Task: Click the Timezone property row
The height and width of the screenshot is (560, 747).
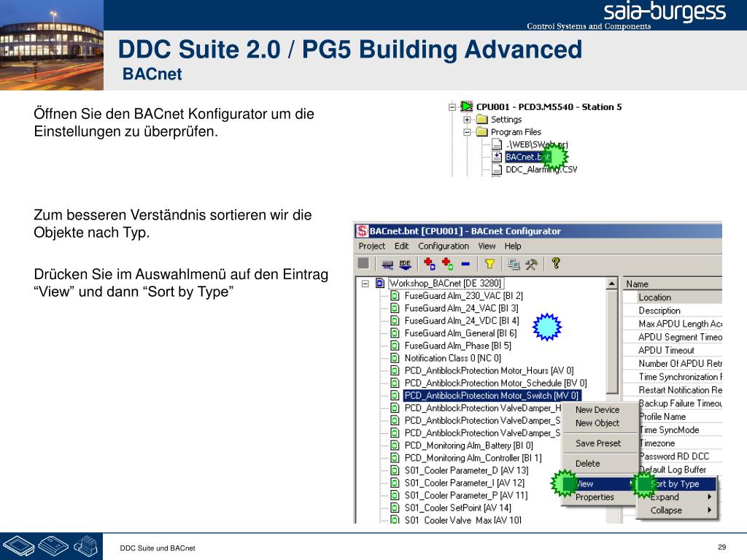Action: tap(681, 443)
